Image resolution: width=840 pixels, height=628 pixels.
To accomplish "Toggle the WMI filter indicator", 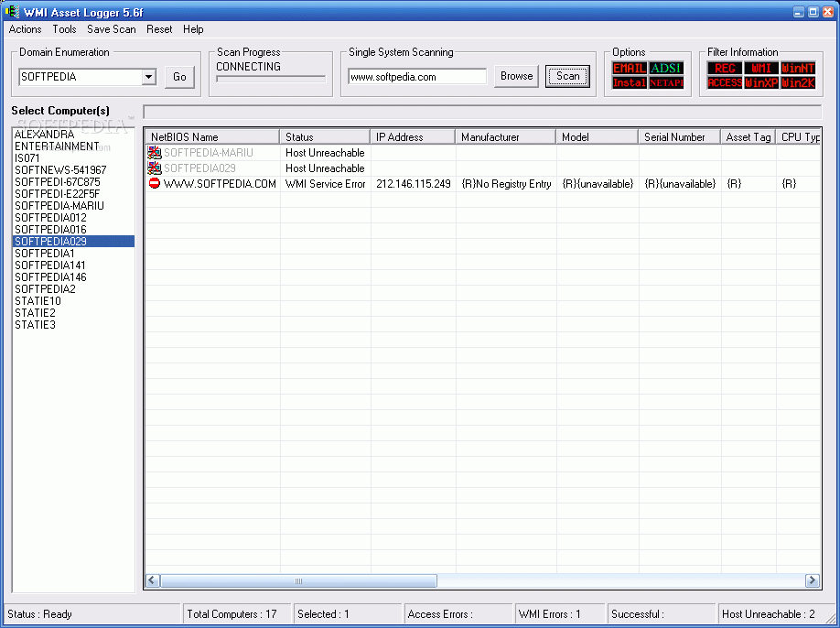I will coord(761,68).
